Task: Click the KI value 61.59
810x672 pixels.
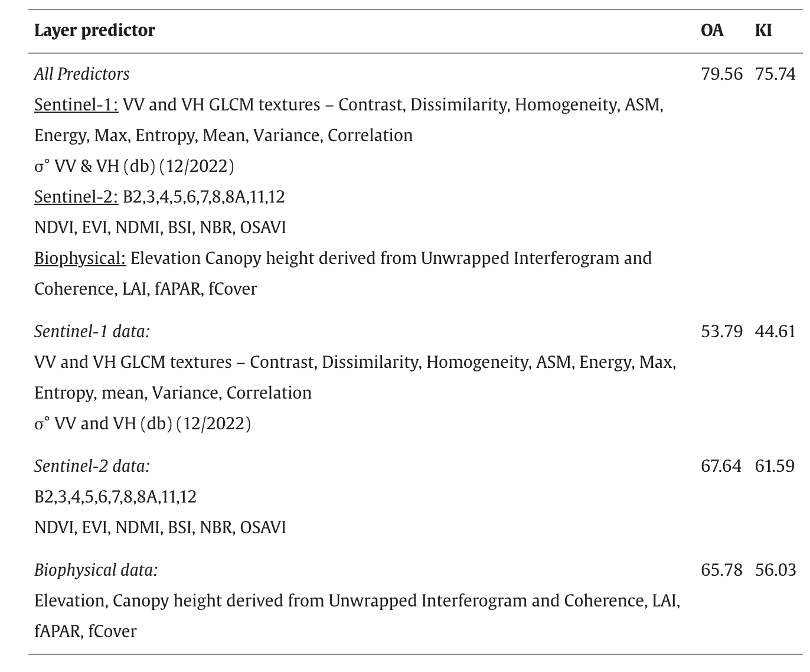Action: pyautogui.click(x=775, y=466)
